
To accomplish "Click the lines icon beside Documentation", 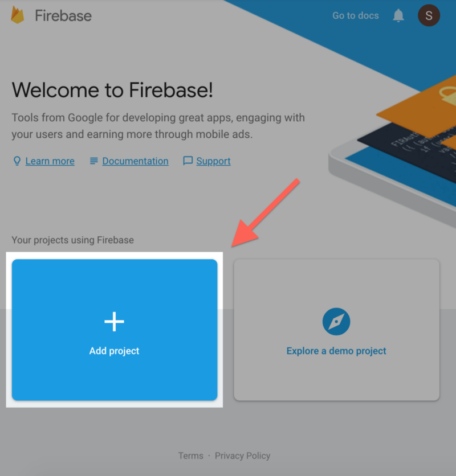I will point(94,161).
